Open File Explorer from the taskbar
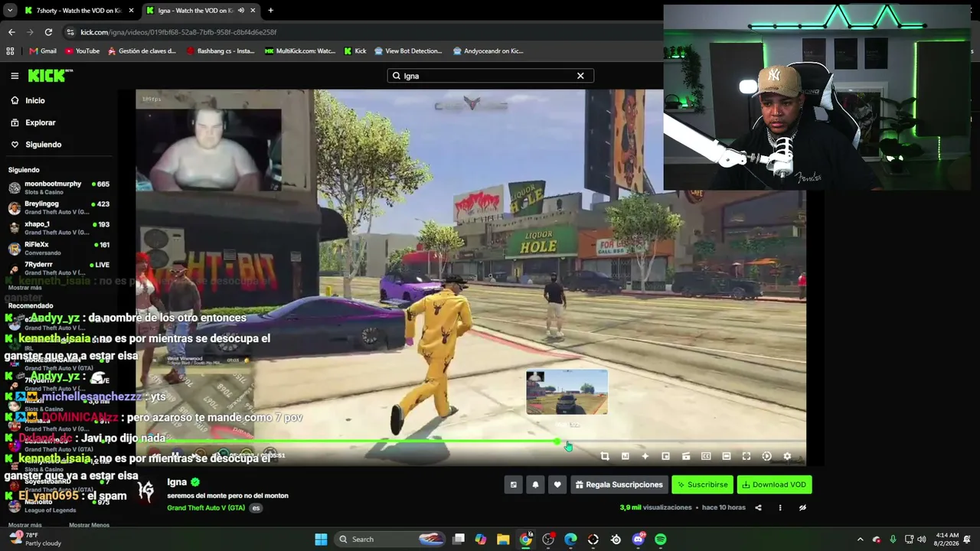 click(503, 540)
